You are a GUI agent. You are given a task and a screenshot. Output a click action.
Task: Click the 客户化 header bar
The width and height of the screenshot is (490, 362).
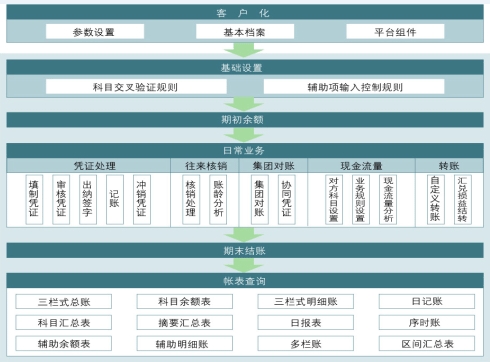click(x=245, y=13)
